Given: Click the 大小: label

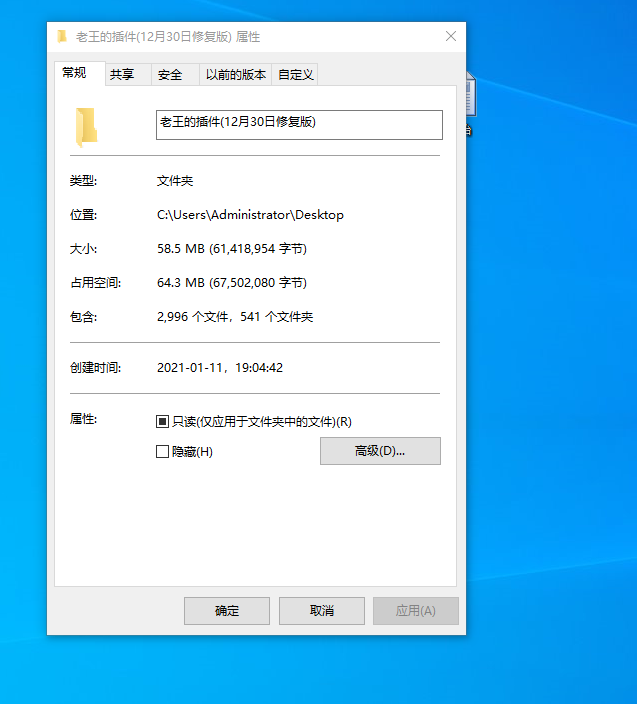Looking at the screenshot, I should click(83, 249).
